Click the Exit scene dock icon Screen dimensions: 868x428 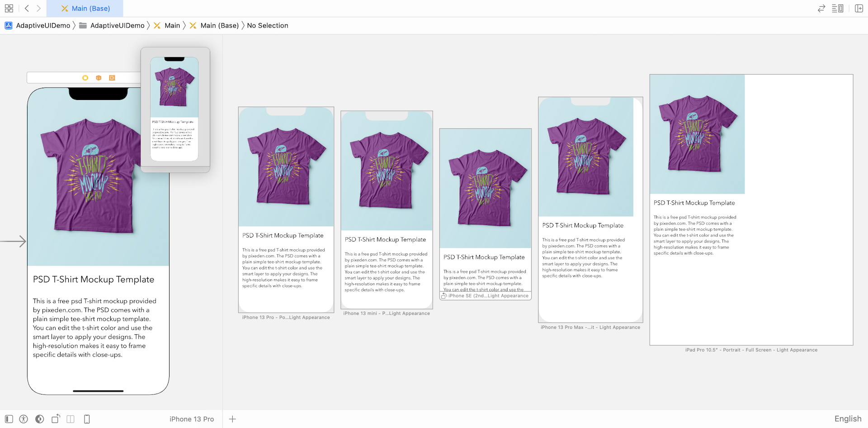click(x=112, y=78)
